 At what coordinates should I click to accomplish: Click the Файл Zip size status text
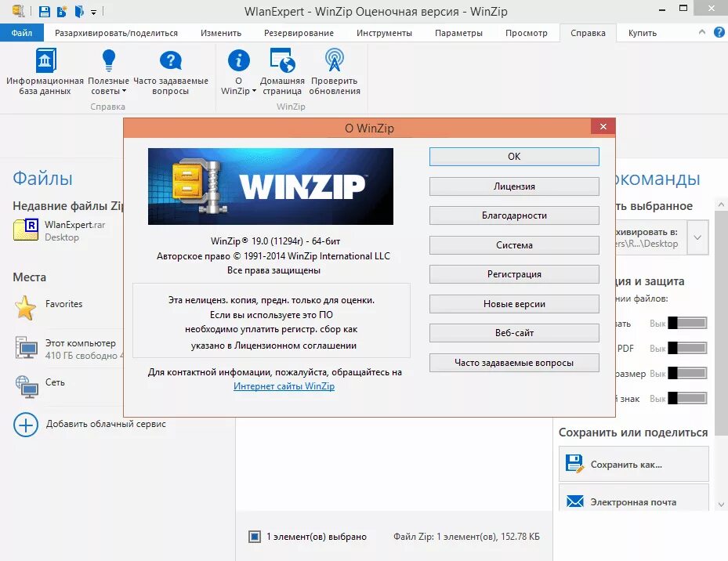(466, 537)
